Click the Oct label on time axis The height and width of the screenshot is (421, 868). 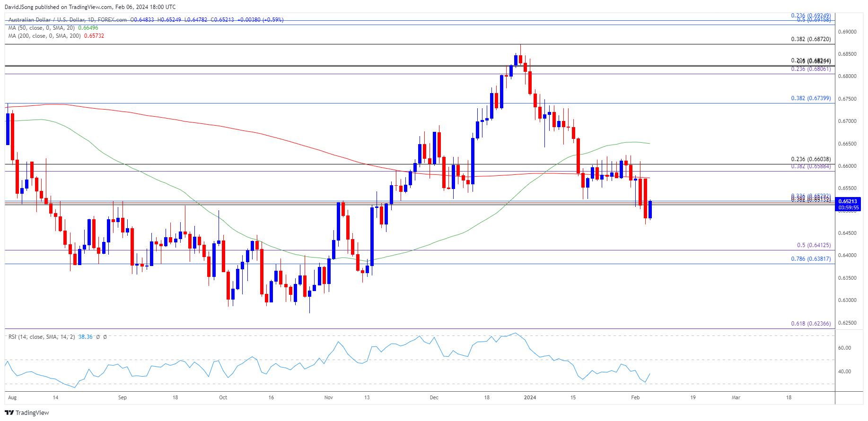pos(223,397)
